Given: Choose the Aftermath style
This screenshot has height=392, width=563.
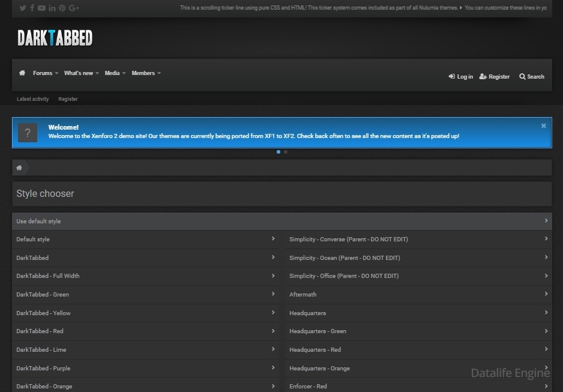Looking at the screenshot, I should (419, 295).
